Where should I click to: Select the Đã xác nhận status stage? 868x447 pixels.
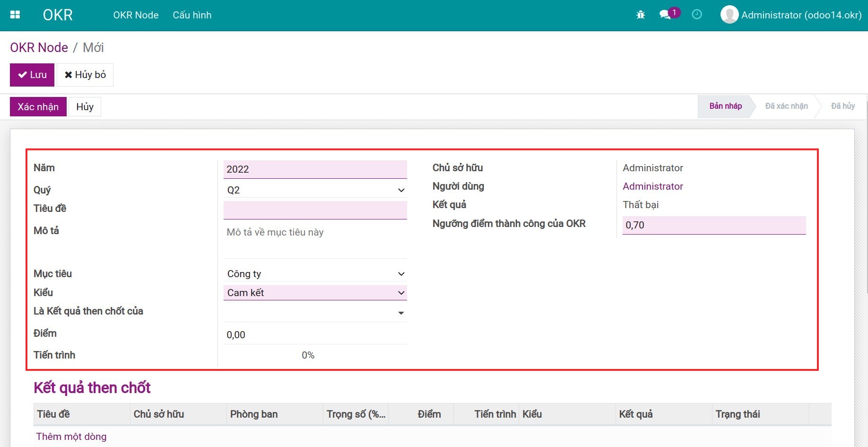[x=786, y=106]
